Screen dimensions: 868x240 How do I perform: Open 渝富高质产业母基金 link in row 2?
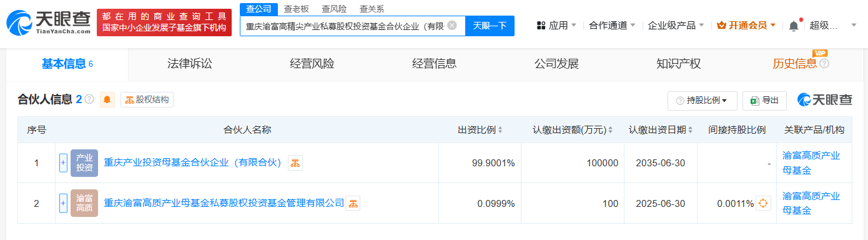[x=811, y=203]
